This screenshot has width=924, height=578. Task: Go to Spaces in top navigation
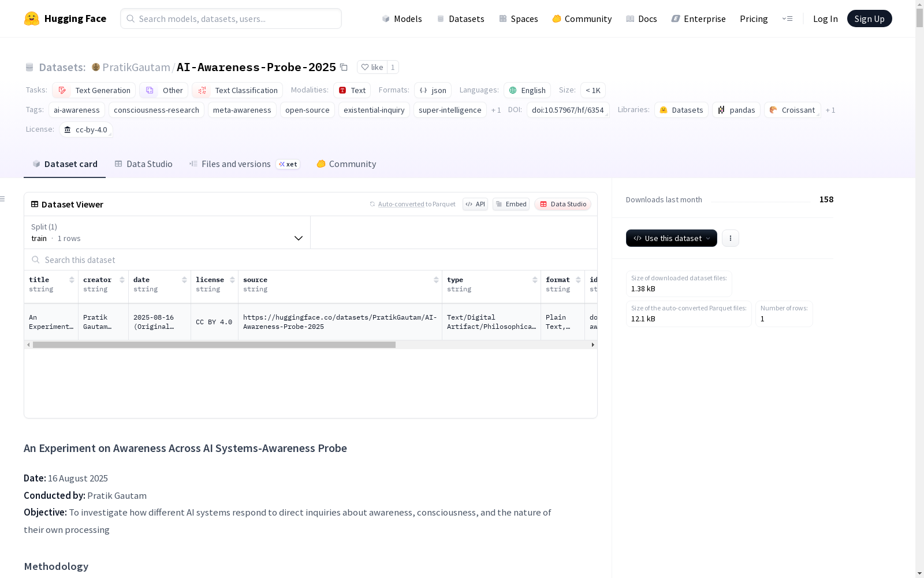click(519, 18)
